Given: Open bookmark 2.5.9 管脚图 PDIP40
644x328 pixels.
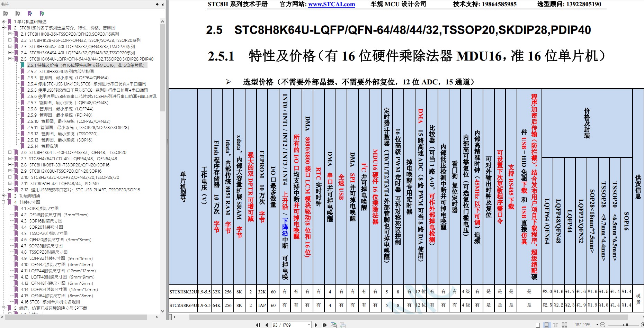Looking at the screenshot, I should coord(60,115).
